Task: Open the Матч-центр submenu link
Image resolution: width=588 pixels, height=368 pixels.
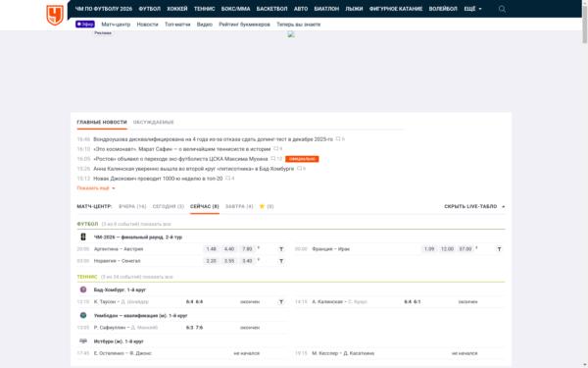Action: click(x=116, y=24)
